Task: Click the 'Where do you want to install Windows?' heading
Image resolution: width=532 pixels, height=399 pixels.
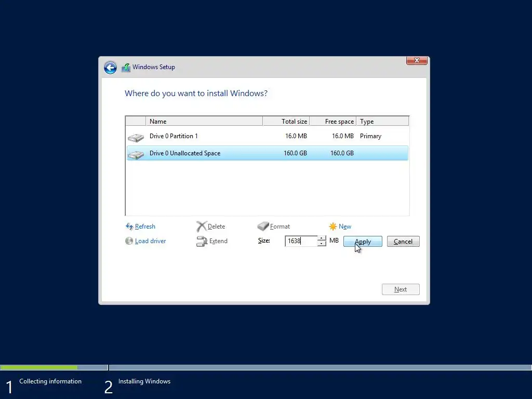Action: tap(196, 94)
